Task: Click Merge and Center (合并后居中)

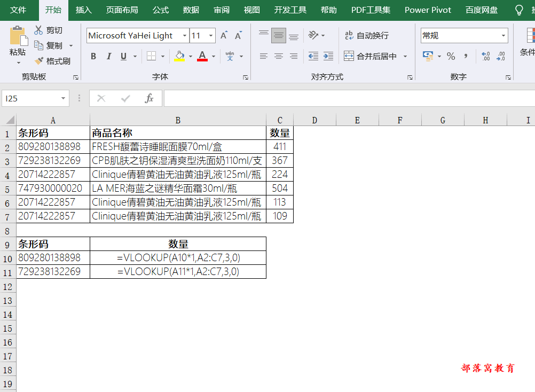Action: [370, 56]
